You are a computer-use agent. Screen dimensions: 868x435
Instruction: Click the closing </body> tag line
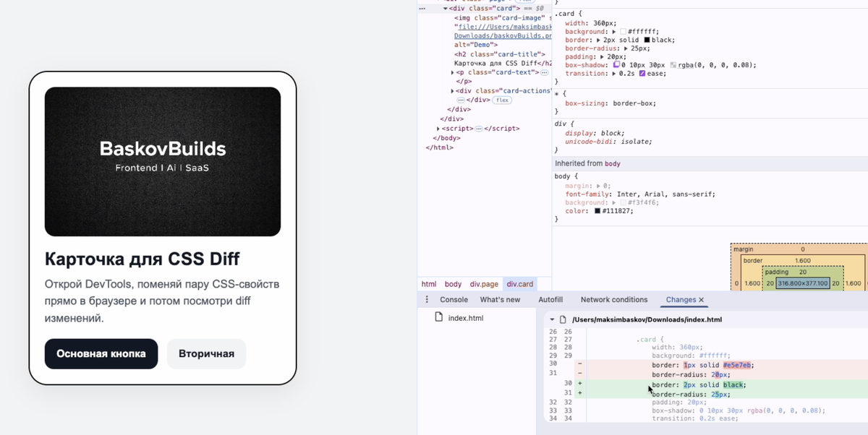tap(446, 138)
